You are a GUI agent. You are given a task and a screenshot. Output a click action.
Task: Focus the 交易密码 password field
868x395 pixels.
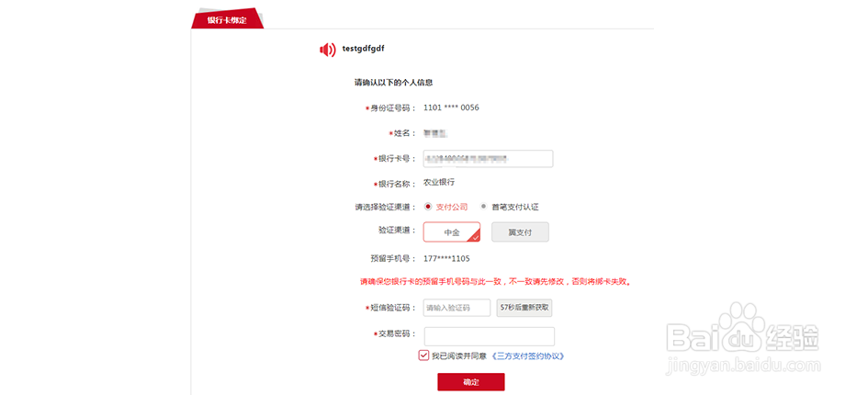coord(490,336)
